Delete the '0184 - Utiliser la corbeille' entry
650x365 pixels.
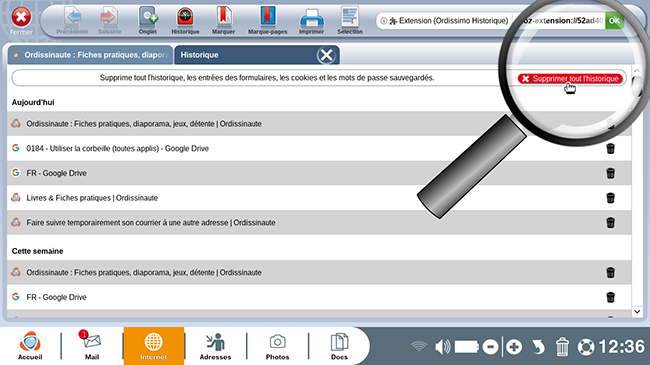click(610, 148)
